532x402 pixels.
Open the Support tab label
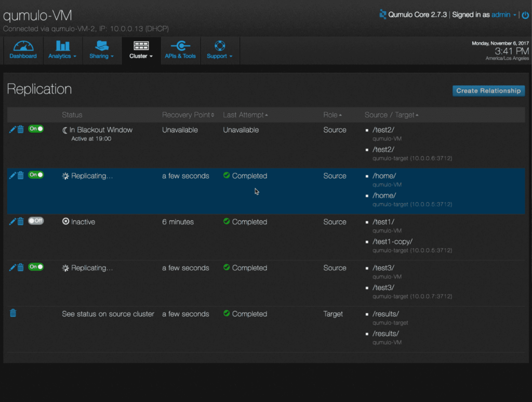click(217, 56)
